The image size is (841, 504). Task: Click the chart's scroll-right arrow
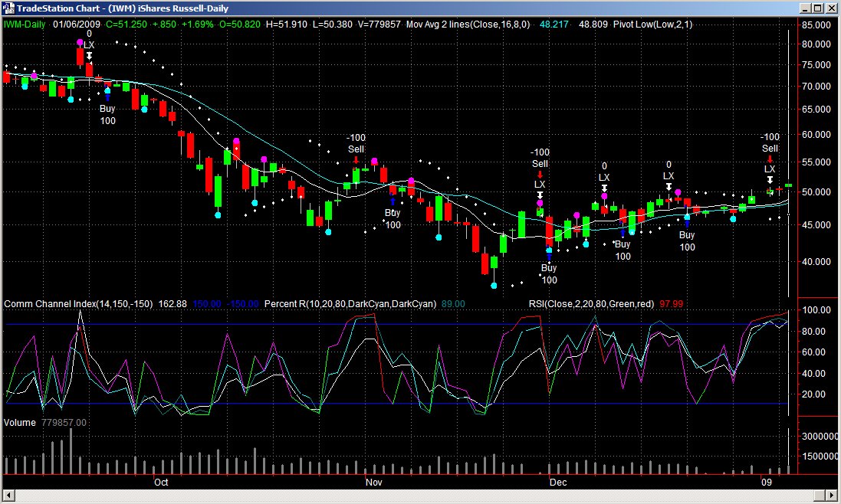[x=833, y=496]
